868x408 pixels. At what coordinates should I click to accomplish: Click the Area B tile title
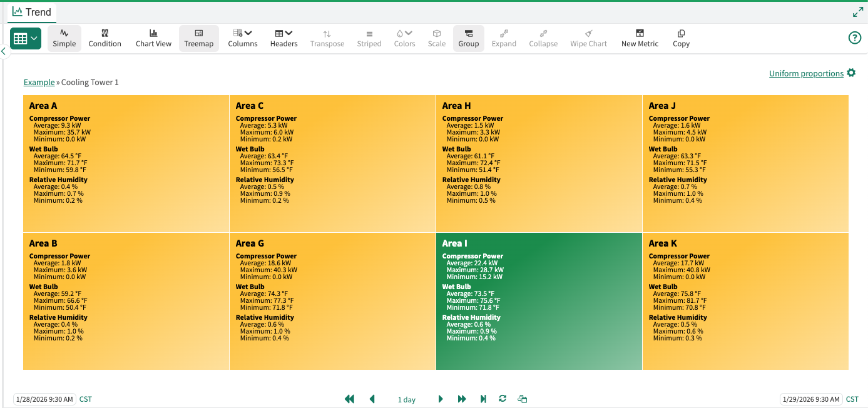[43, 243]
